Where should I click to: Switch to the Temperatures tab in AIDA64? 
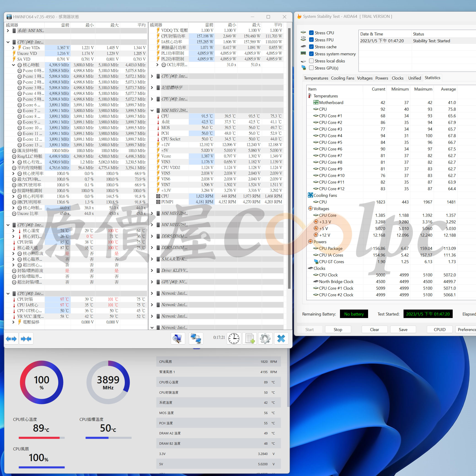(316, 78)
